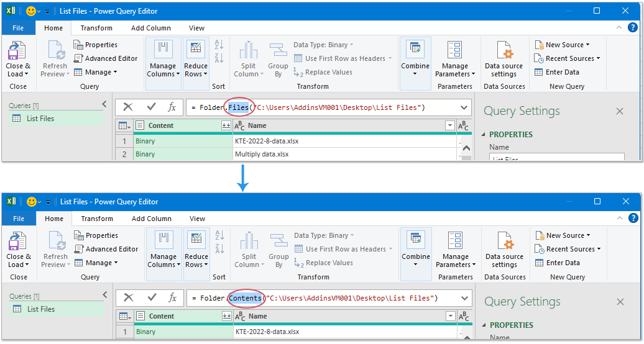The height and width of the screenshot is (344, 644).
Task: Open Properties in top window ribbon
Action: 95,45
